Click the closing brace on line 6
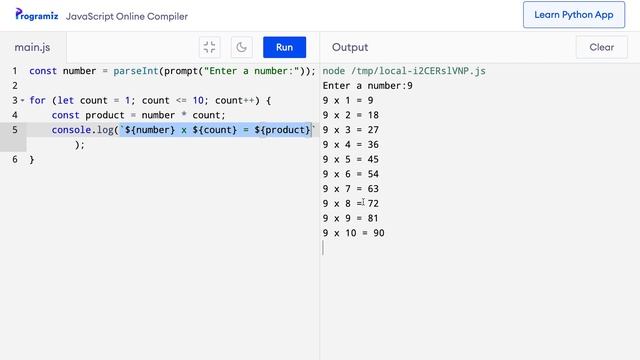The height and width of the screenshot is (360, 640). [32, 160]
